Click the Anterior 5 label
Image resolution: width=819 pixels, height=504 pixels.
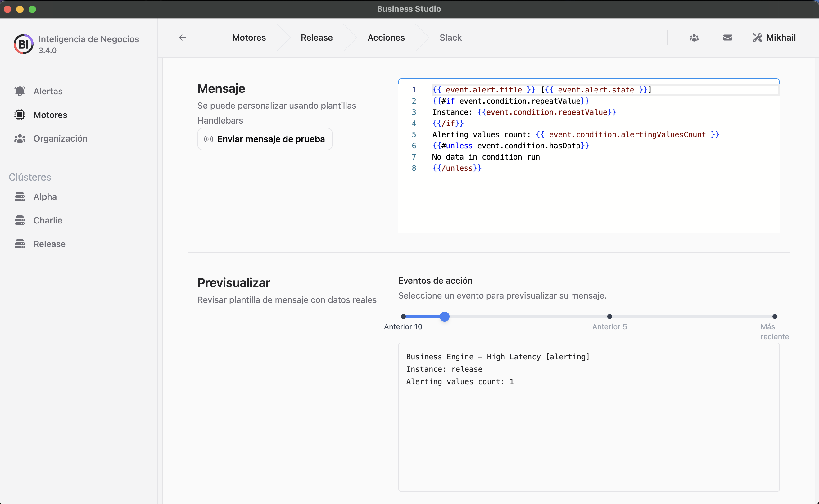[609, 327]
